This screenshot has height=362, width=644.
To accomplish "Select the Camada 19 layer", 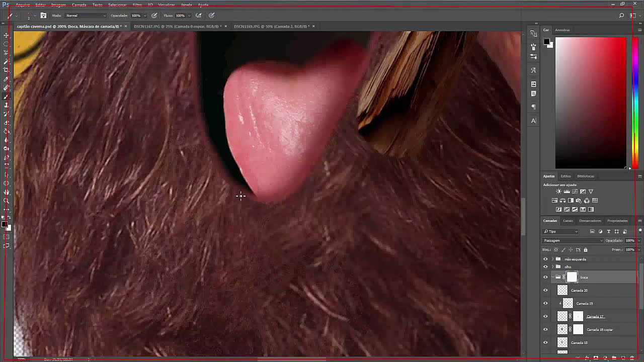I will tap(584, 303).
